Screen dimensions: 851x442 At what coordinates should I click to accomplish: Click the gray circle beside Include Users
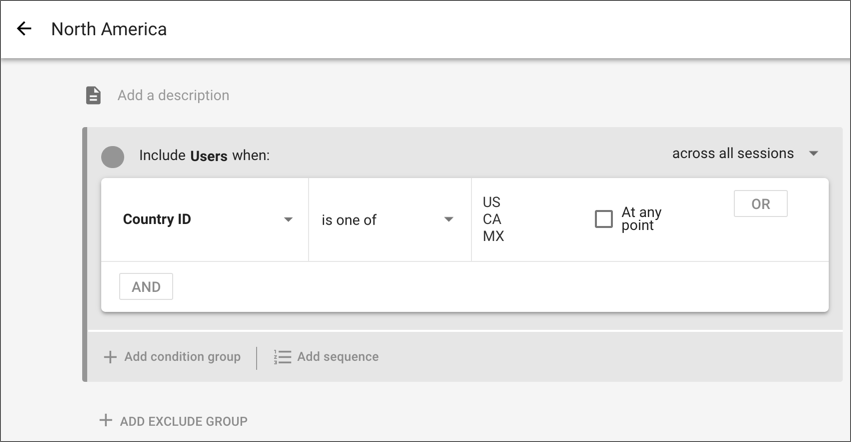[113, 156]
